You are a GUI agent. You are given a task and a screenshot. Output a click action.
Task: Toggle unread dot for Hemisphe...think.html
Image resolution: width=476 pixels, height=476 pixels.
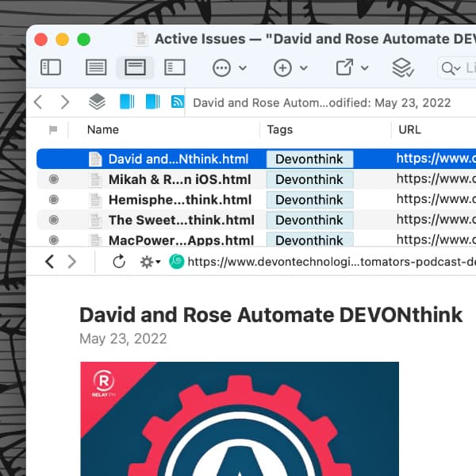click(54, 199)
